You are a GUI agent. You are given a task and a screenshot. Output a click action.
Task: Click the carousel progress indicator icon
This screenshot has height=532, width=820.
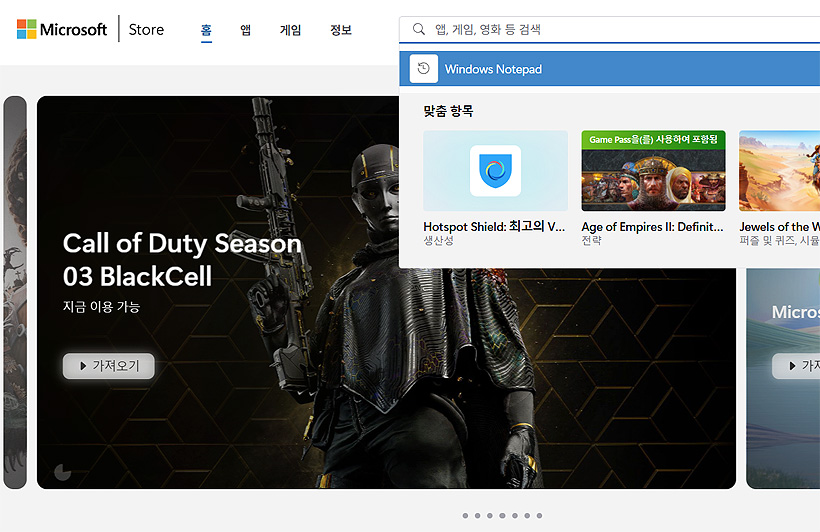(63, 472)
